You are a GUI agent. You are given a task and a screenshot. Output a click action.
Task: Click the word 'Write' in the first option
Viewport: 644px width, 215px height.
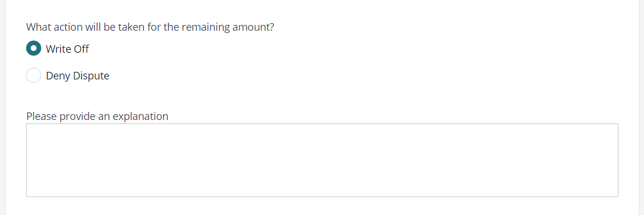(x=59, y=49)
